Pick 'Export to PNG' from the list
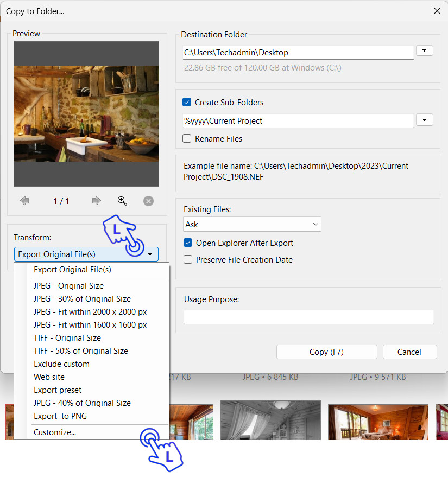The width and height of the screenshot is (448, 478). pos(60,416)
